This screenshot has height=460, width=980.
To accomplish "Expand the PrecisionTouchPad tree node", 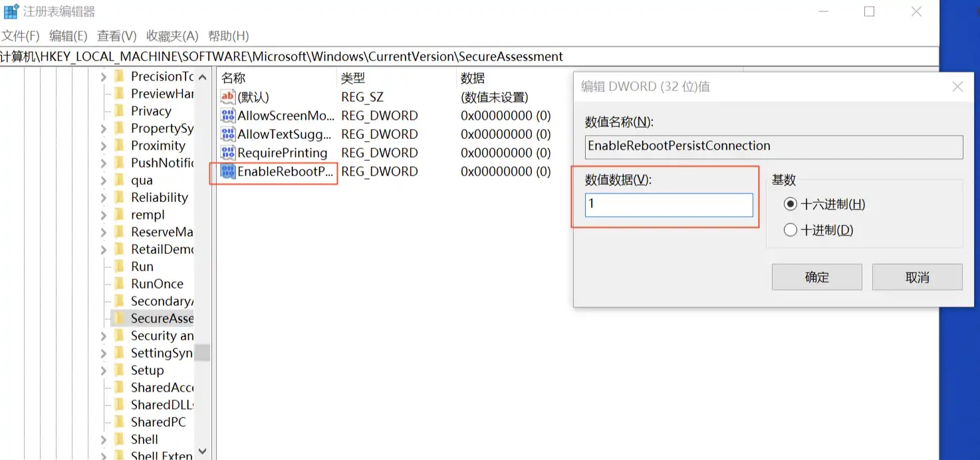I will coord(104,77).
